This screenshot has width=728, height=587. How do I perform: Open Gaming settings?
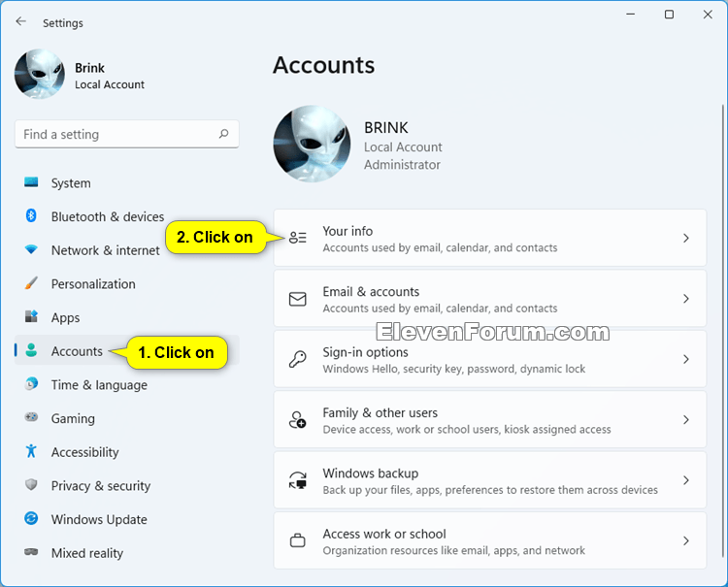point(127,418)
